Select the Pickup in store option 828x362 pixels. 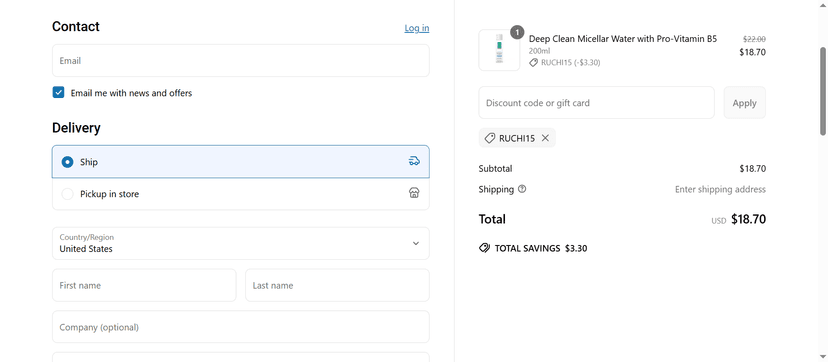[241, 194]
